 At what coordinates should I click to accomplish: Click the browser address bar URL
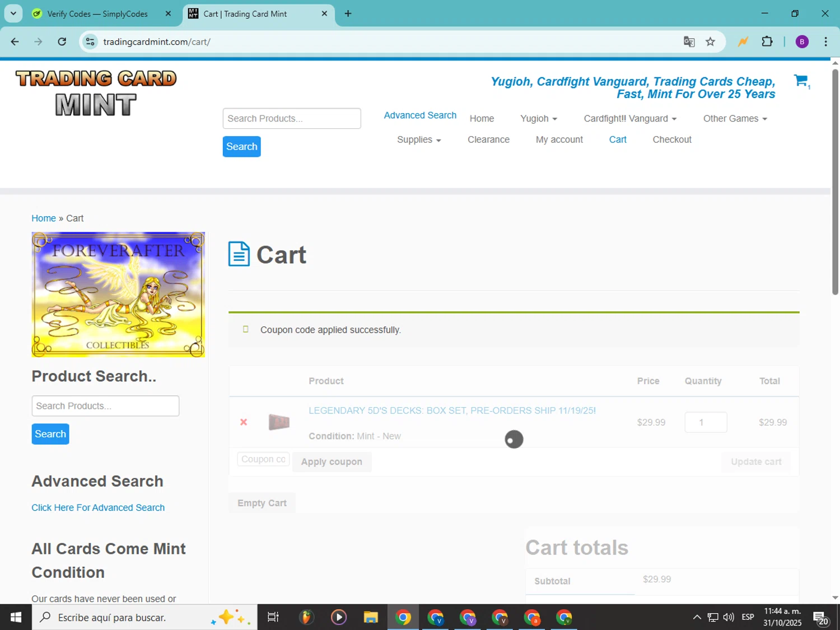(x=157, y=41)
